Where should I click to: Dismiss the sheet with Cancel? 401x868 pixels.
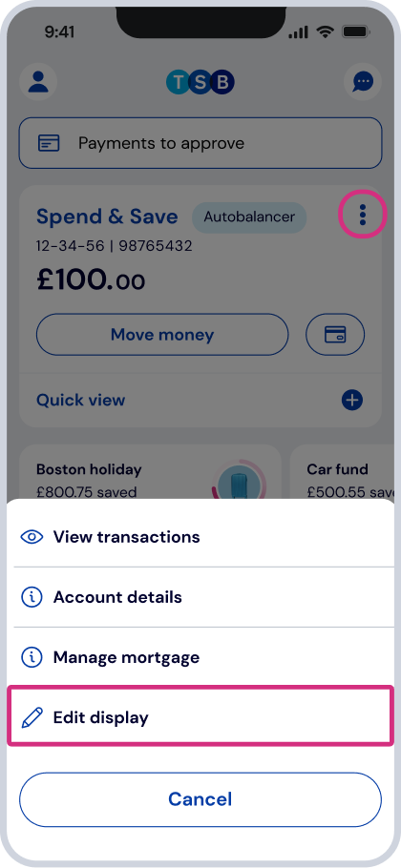(x=200, y=799)
